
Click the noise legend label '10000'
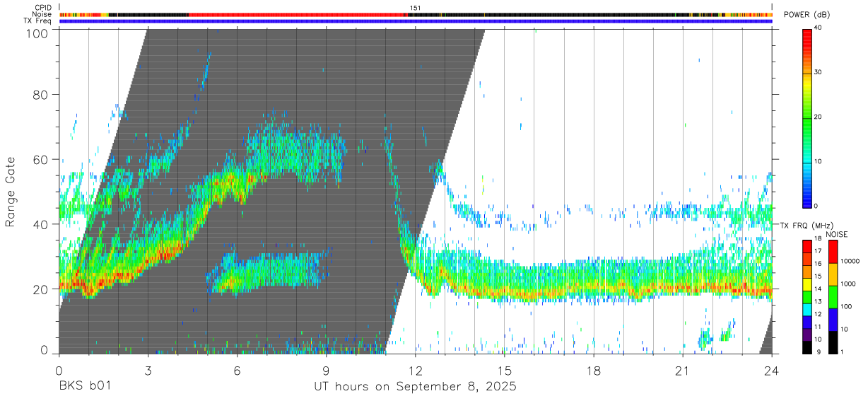click(x=849, y=262)
